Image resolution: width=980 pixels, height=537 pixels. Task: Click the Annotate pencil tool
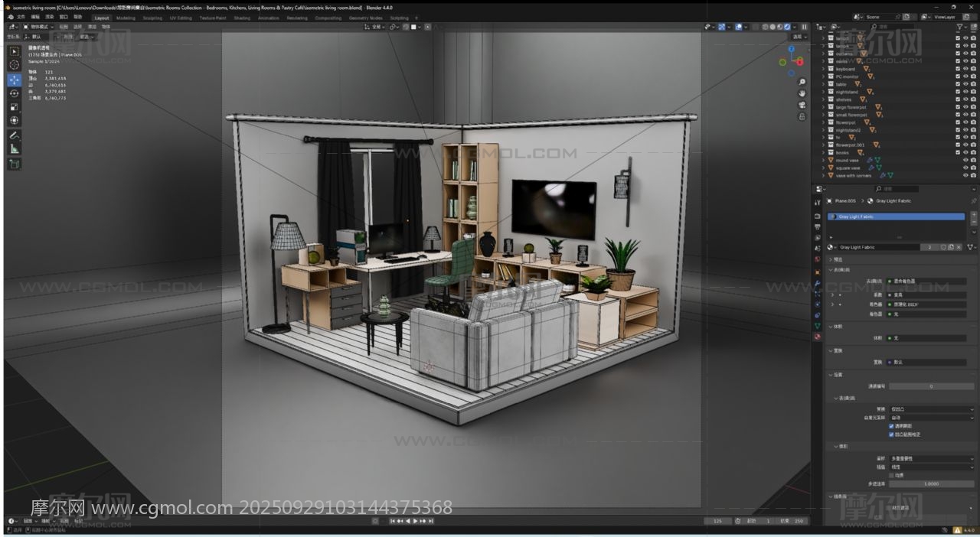15,135
